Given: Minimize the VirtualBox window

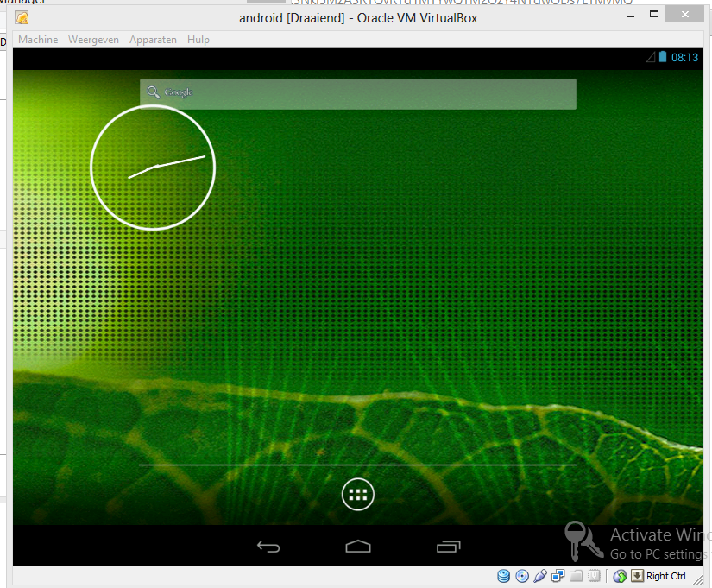Looking at the screenshot, I should click(x=631, y=15).
